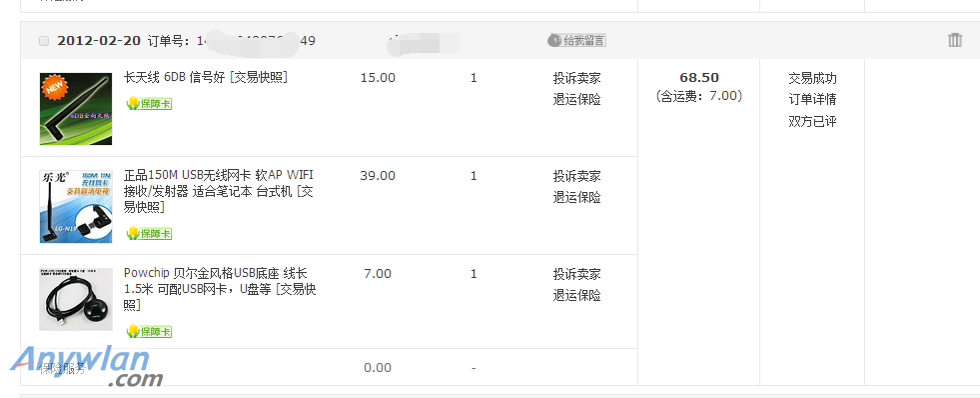Click 退运保险 for the Powchip USB base
Screen dimensions: 980x398
[x=576, y=295]
